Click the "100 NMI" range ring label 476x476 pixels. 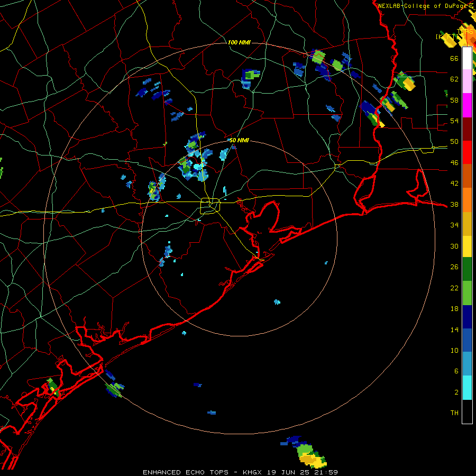(239, 42)
